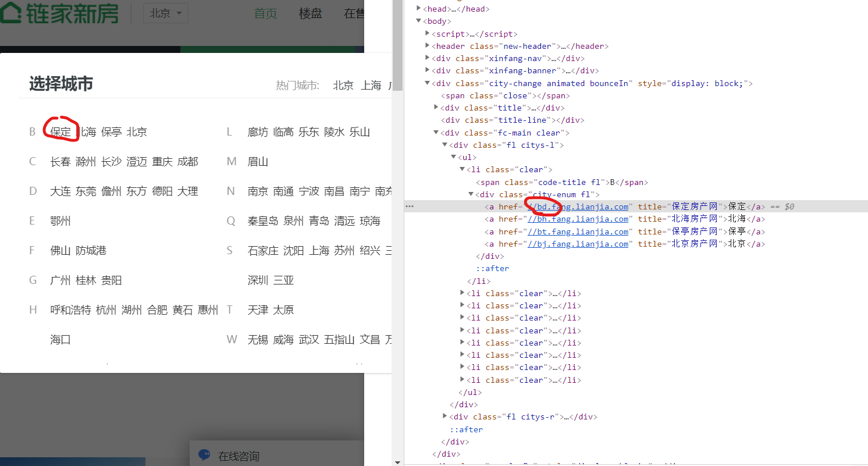Select city 大连 under letter D
The height and width of the screenshot is (466, 868).
(x=61, y=191)
